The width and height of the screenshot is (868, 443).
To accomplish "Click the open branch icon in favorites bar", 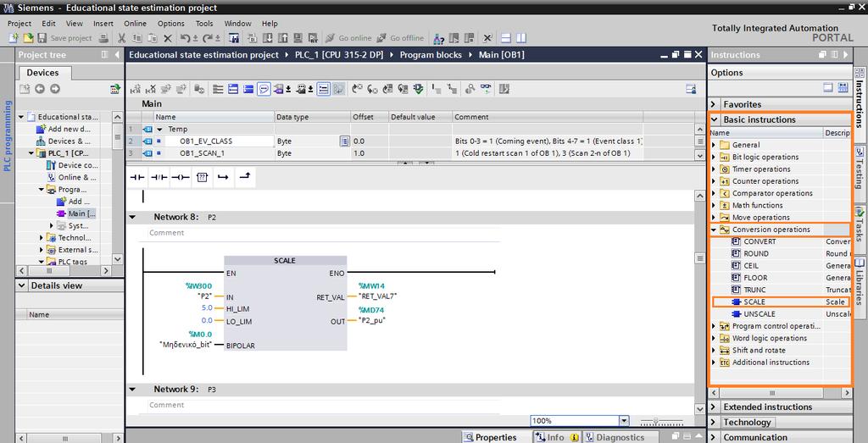I will pyautogui.click(x=223, y=178).
